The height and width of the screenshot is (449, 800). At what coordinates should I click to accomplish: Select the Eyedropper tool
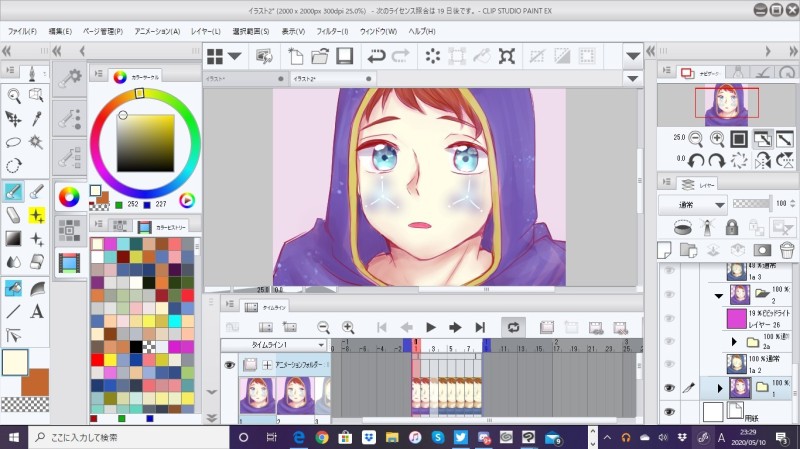[x=37, y=119]
